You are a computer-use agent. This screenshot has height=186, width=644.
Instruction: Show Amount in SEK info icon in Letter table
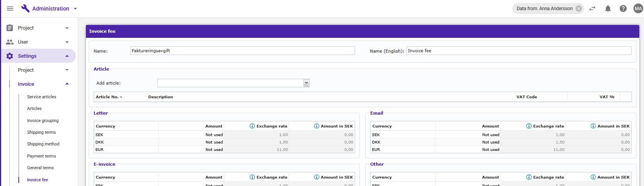pyautogui.click(x=317, y=126)
